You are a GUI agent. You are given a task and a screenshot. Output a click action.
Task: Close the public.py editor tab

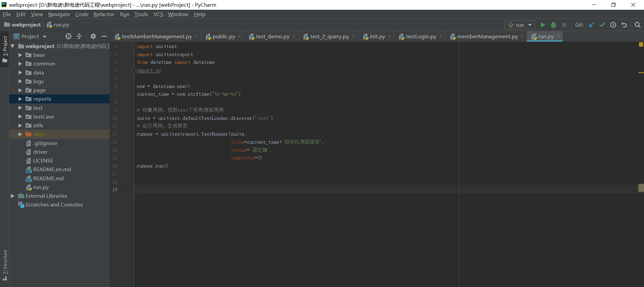(239, 37)
